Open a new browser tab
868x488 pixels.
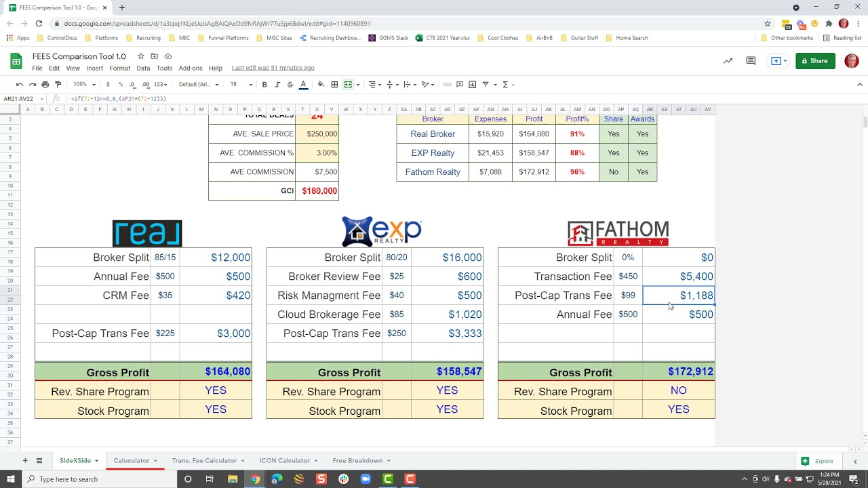[122, 7]
